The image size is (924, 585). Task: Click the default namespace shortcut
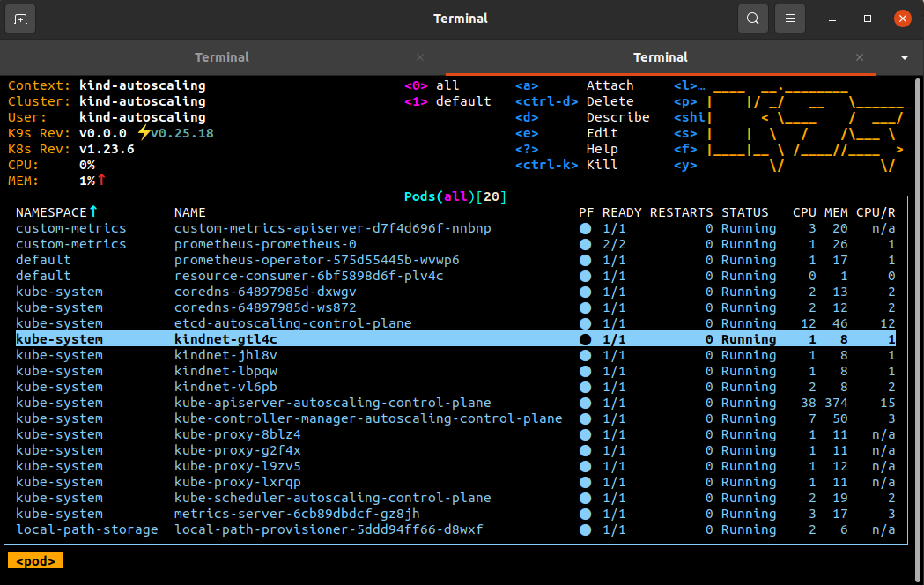tap(463, 101)
